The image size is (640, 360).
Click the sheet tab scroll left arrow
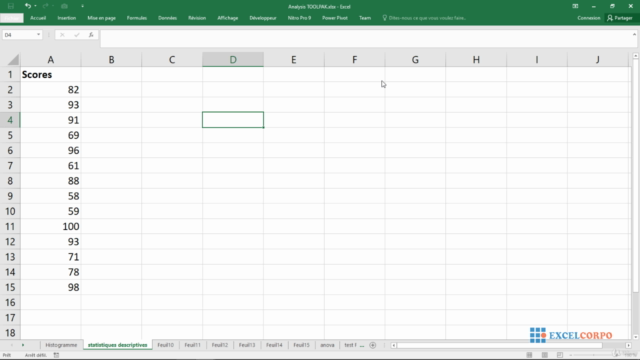click(11, 345)
